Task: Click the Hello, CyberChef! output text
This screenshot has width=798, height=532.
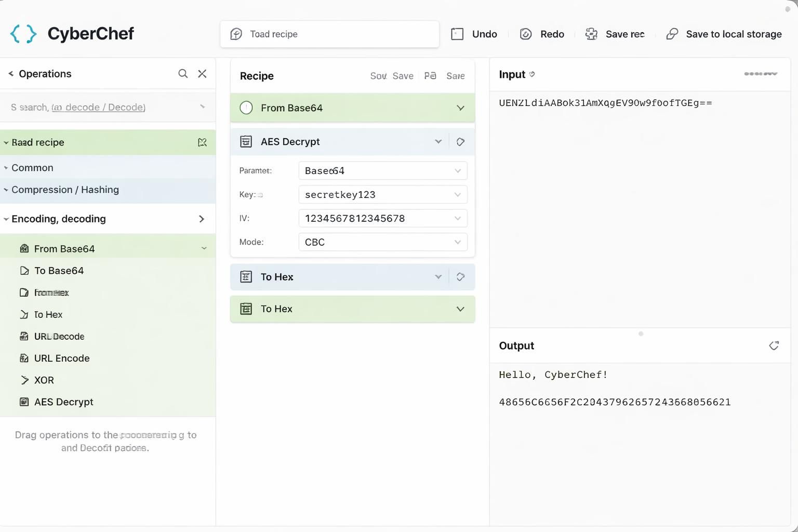Action: click(x=553, y=375)
